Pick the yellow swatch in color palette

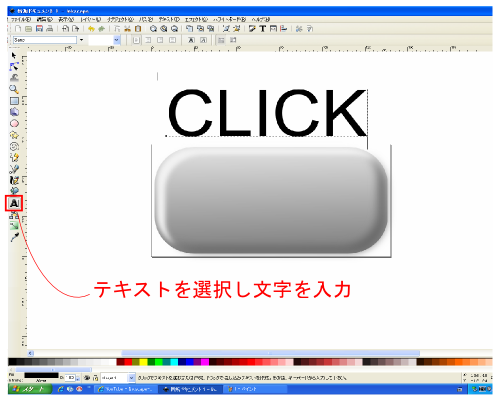[x=143, y=362]
